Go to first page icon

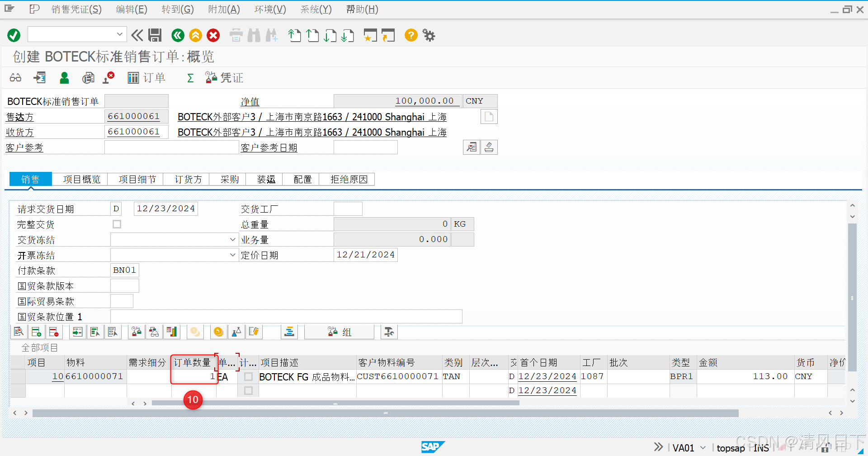pos(294,35)
